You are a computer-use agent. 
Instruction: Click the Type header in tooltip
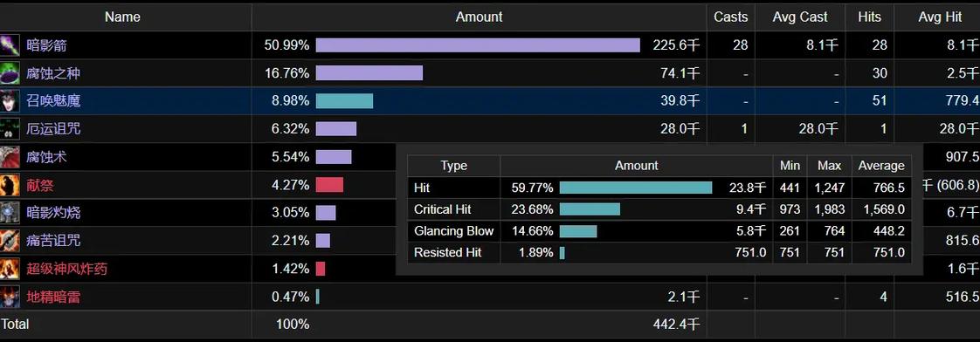[453, 166]
